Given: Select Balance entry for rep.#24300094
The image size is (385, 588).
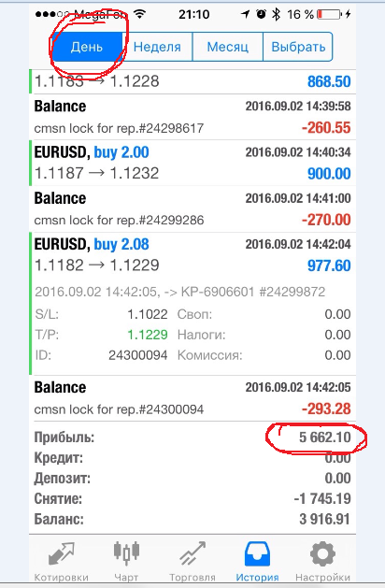Looking at the screenshot, I should 192,398.
